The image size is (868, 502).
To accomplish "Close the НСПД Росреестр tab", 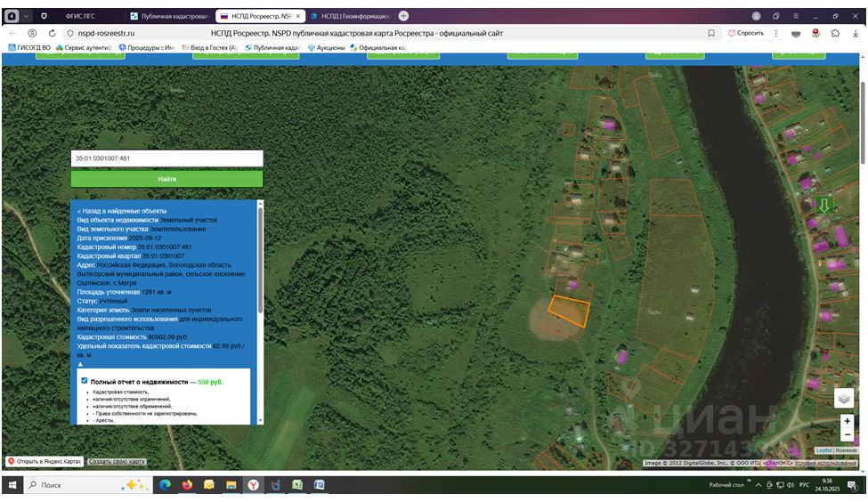I will (x=298, y=16).
